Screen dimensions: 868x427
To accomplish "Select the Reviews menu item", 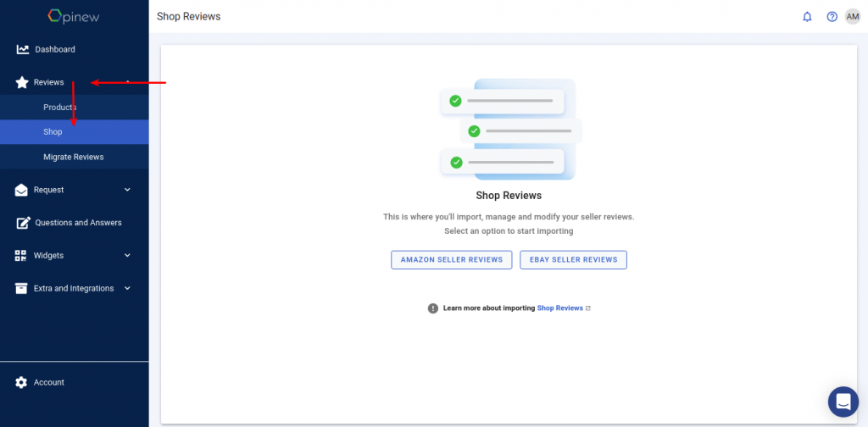I will (x=75, y=82).
